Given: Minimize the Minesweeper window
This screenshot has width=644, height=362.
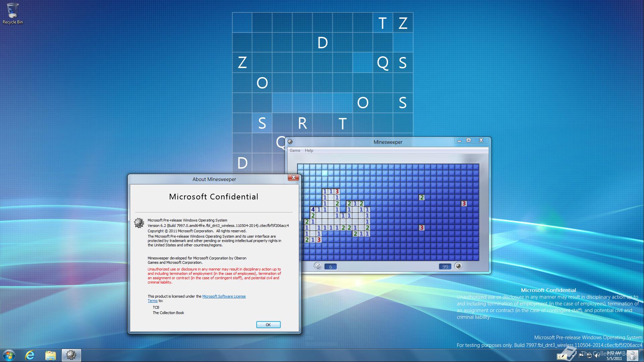Looking at the screenshot, I should click(459, 140).
